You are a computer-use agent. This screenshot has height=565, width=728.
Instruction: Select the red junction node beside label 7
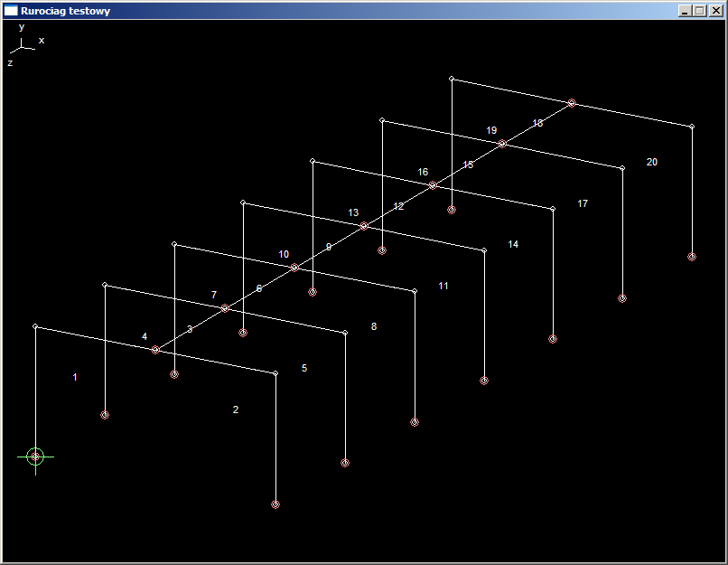[x=225, y=308]
